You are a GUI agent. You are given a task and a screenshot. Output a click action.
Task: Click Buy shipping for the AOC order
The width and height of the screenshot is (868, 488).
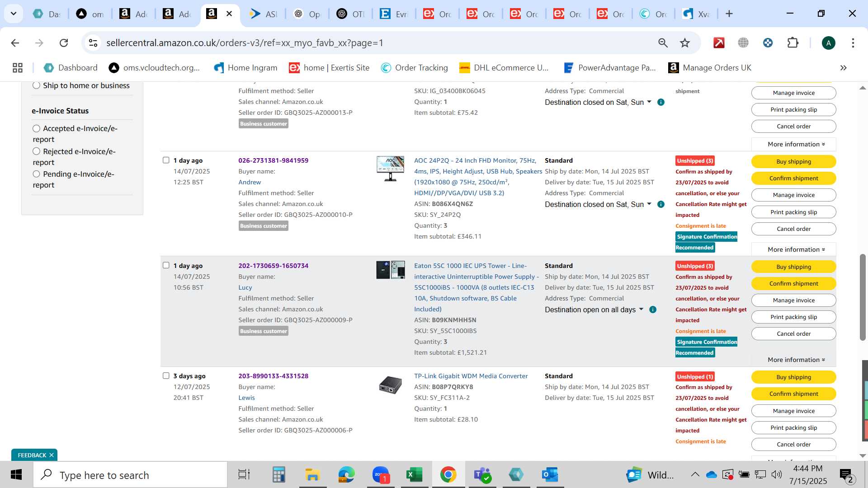794,162
